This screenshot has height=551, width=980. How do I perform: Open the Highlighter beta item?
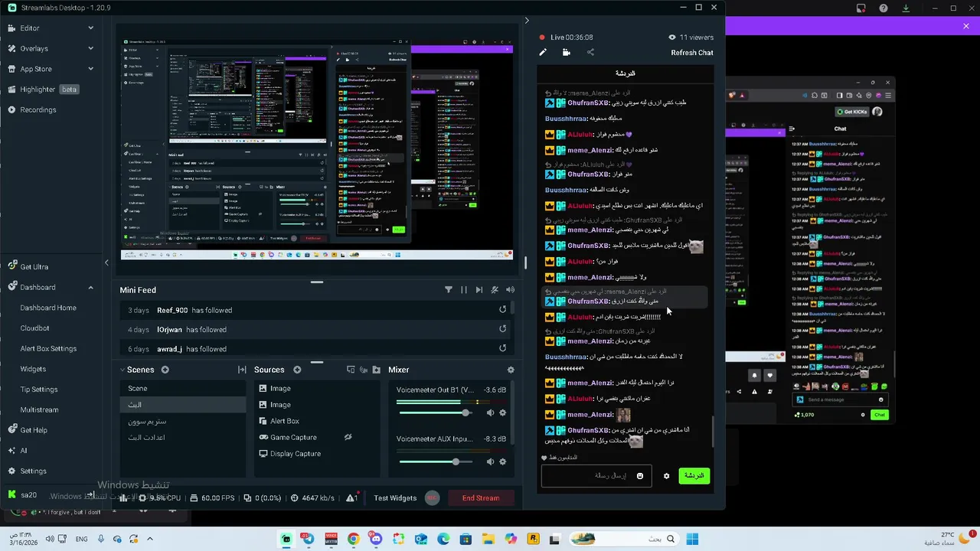coord(43,90)
